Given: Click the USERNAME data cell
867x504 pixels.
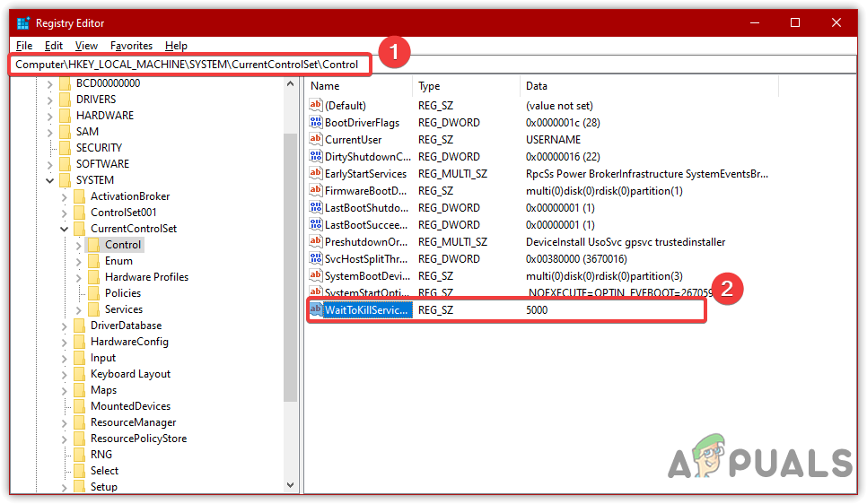Looking at the screenshot, I should coord(553,140).
